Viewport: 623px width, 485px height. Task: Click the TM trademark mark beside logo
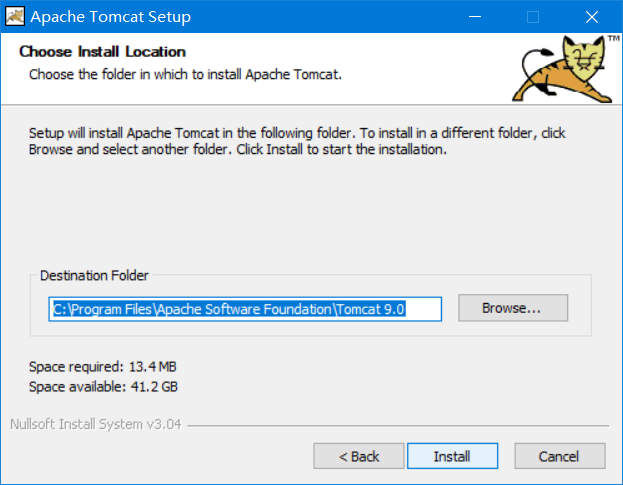[x=613, y=38]
